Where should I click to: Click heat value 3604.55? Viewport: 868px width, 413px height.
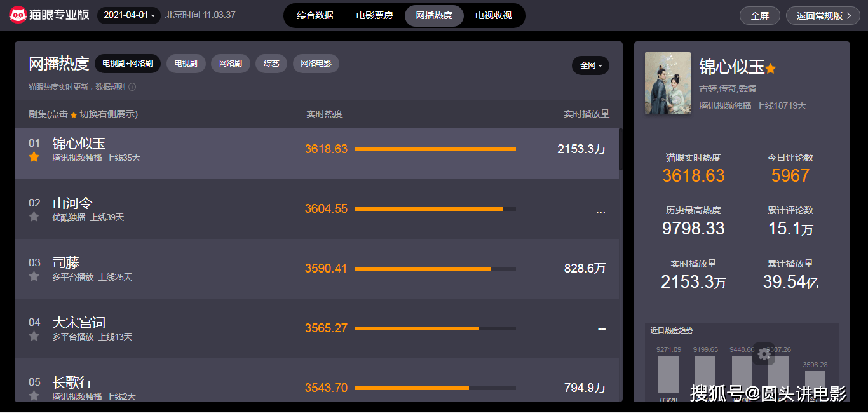coord(326,209)
